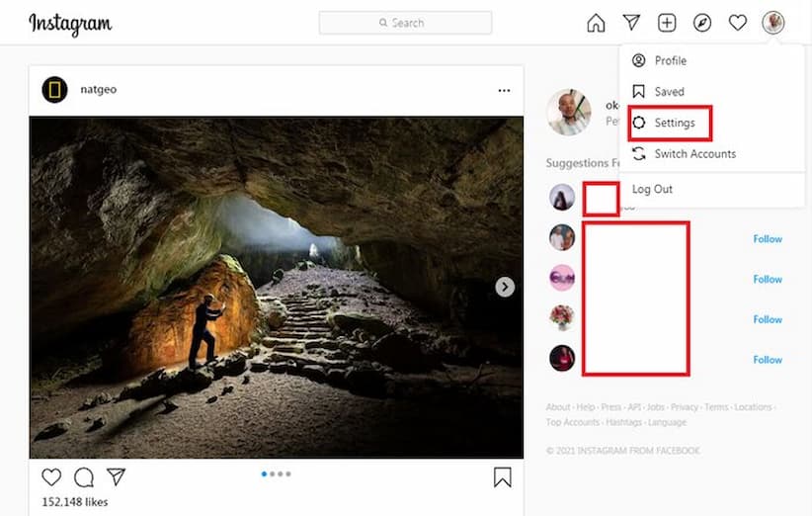The height and width of the screenshot is (516, 812).
Task: Click the Home icon in top navigation
Action: (x=596, y=23)
